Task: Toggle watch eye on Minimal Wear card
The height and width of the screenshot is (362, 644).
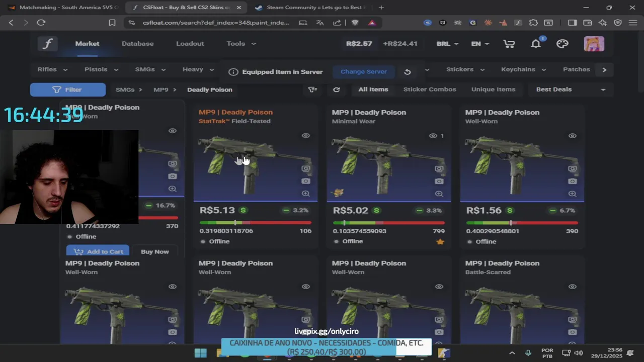Action: pos(433,136)
